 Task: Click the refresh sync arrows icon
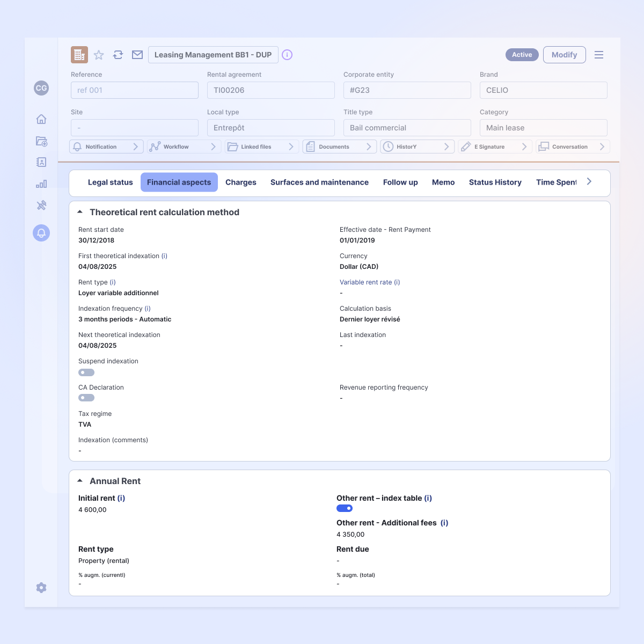coord(118,55)
